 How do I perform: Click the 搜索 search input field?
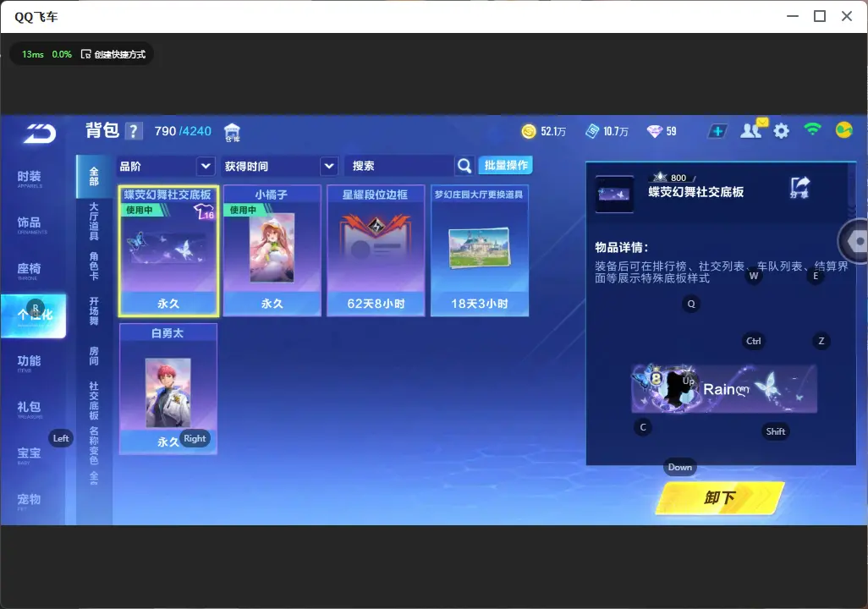tap(398, 166)
